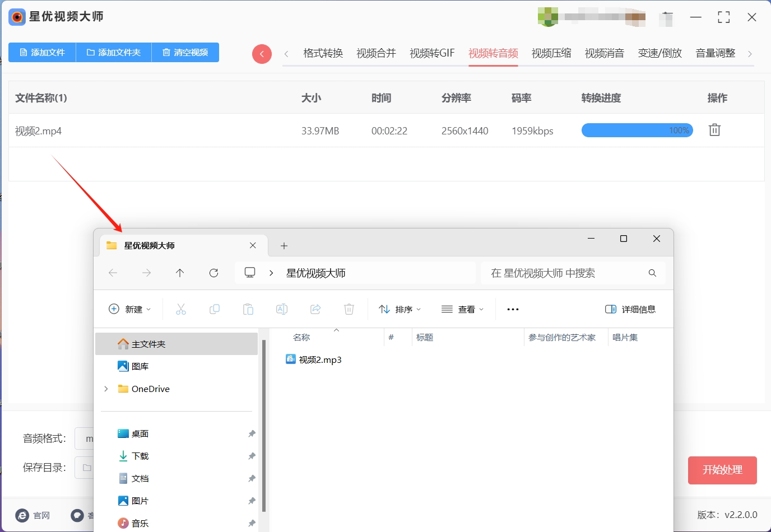Toggle the 详细信息 details pane
Screen dimensions: 771x532
tap(630, 309)
